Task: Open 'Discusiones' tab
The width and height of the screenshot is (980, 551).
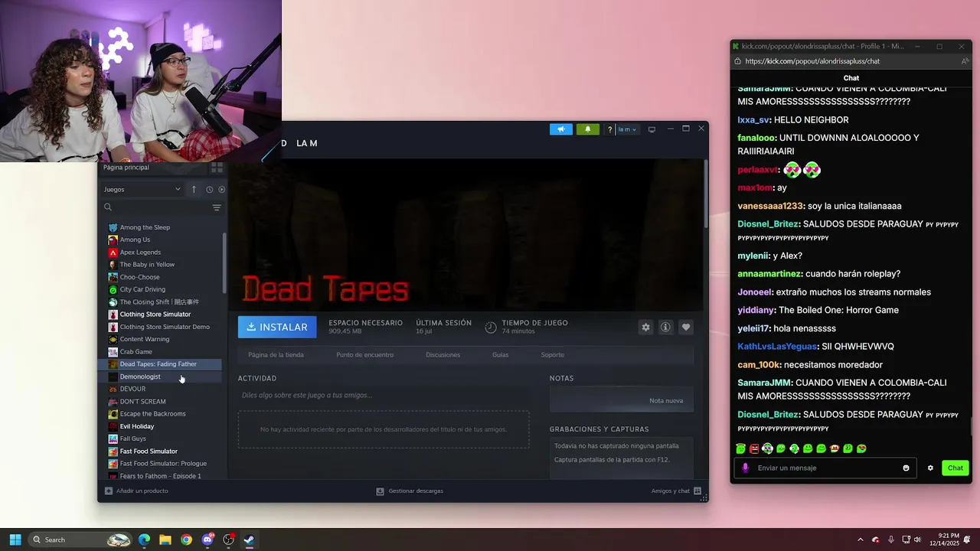Action: point(443,354)
